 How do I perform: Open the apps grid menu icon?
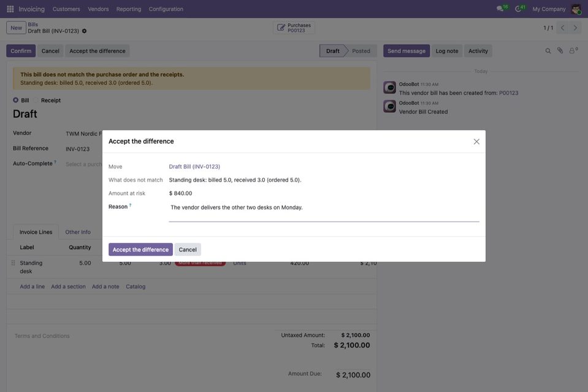10,9
